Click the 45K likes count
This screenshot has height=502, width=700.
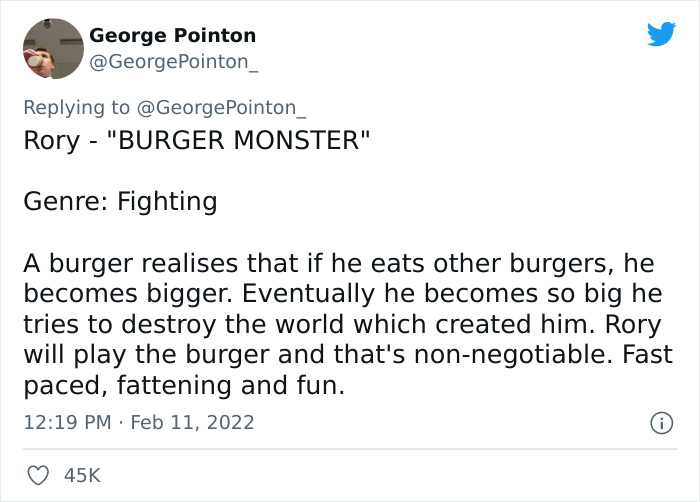[82, 475]
